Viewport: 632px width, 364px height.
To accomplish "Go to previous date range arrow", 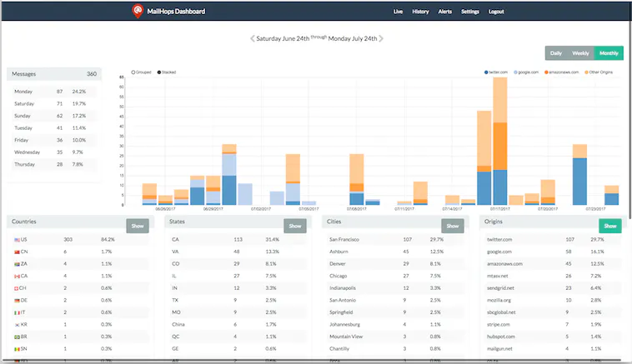I will point(253,38).
